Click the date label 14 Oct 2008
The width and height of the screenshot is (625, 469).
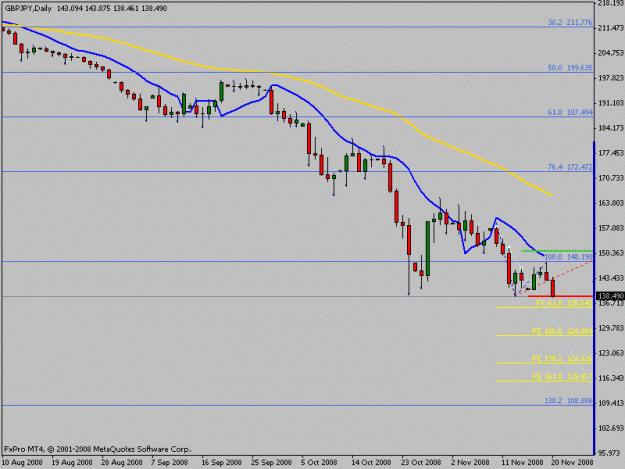(x=371, y=462)
